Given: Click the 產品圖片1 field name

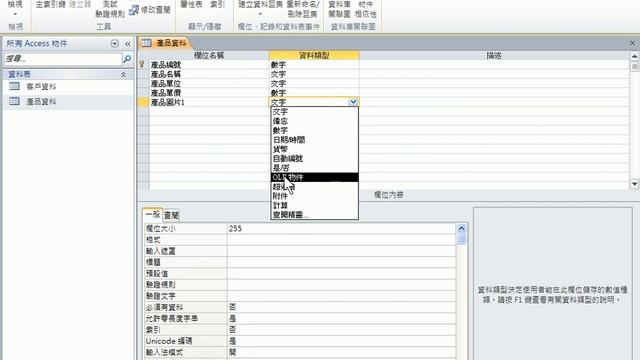Looking at the screenshot, I should 168,102.
